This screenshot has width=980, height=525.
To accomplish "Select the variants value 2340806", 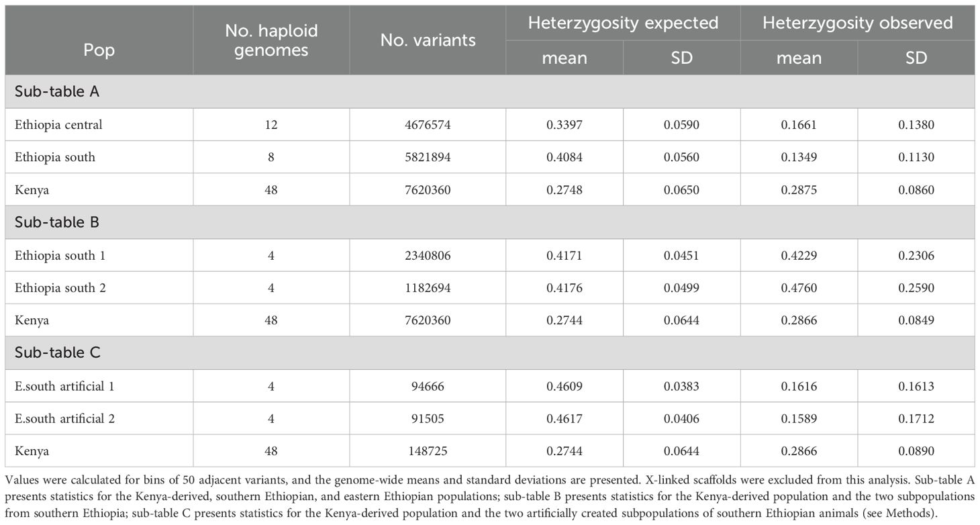I will point(428,255).
